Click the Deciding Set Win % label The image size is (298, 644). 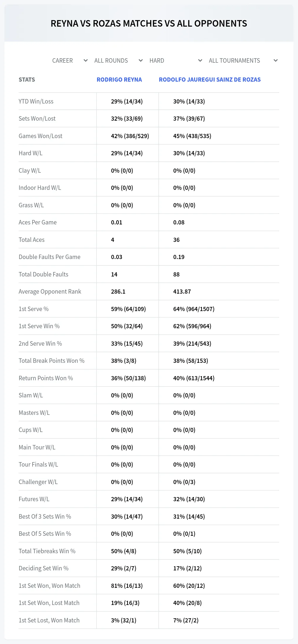[x=44, y=568]
